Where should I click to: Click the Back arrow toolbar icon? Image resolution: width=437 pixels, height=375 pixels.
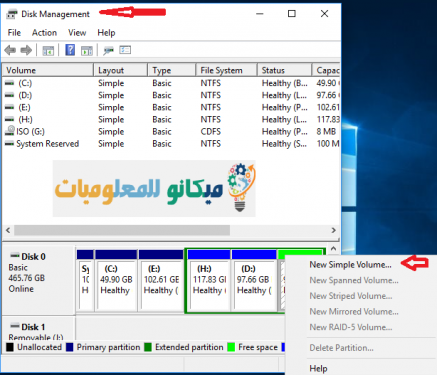pos(10,50)
